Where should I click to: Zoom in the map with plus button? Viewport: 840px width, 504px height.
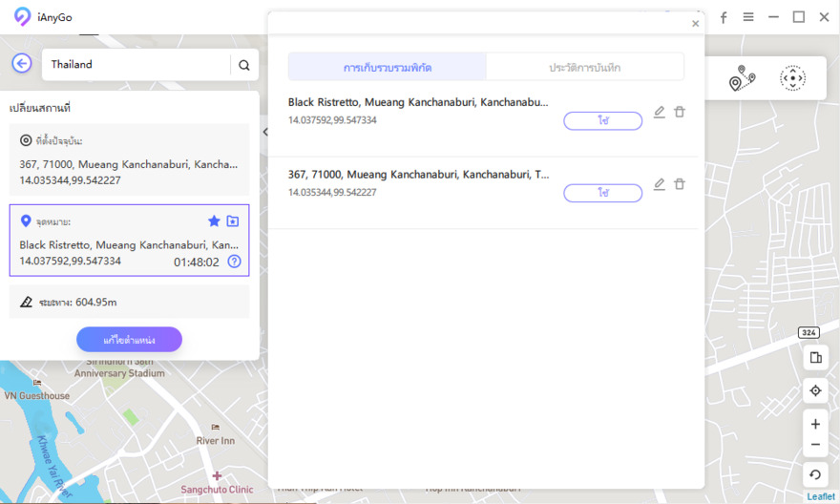pyautogui.click(x=815, y=424)
